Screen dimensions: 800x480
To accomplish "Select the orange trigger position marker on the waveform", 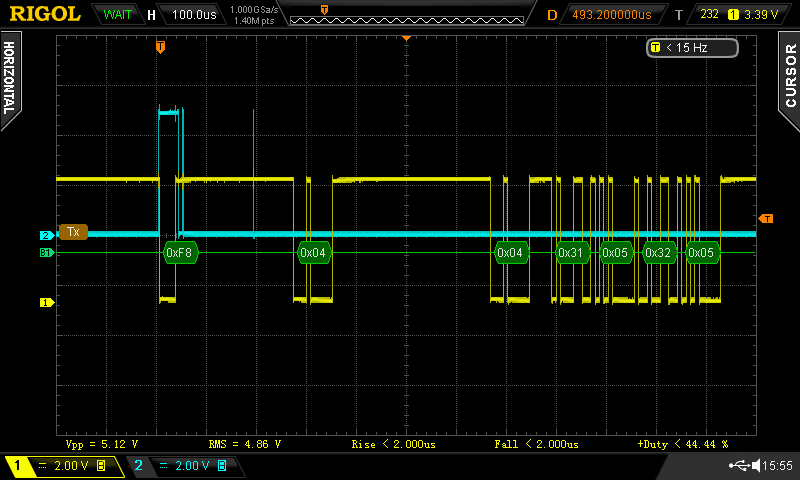I will pyautogui.click(x=160, y=47).
